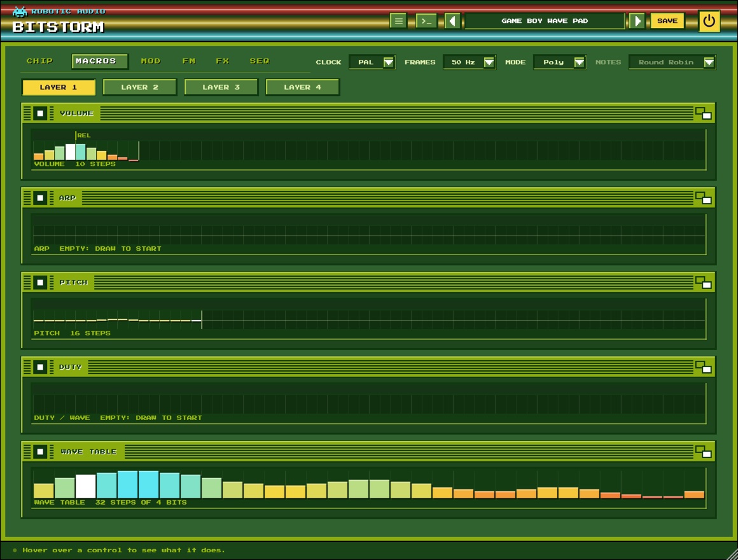Click the Pitch macro expand window icon
The image size is (738, 560).
point(703,283)
